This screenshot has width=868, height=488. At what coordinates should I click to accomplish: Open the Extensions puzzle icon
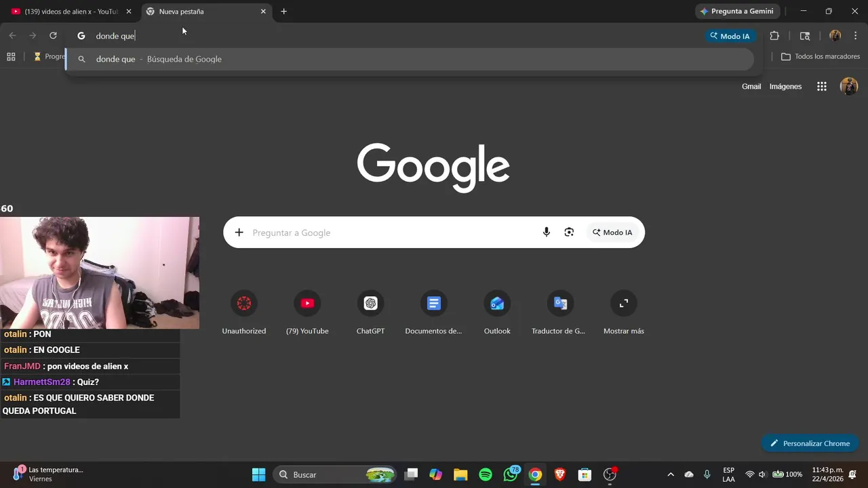[774, 36]
